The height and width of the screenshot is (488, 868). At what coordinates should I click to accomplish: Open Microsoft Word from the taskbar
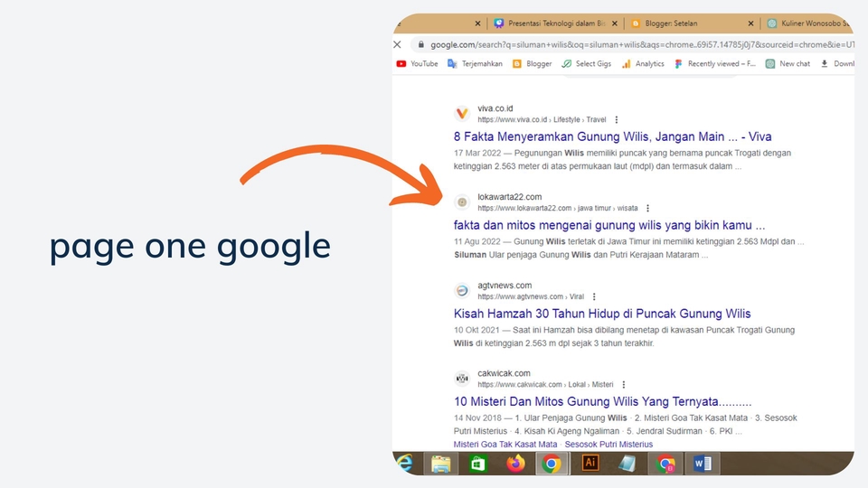703,463
